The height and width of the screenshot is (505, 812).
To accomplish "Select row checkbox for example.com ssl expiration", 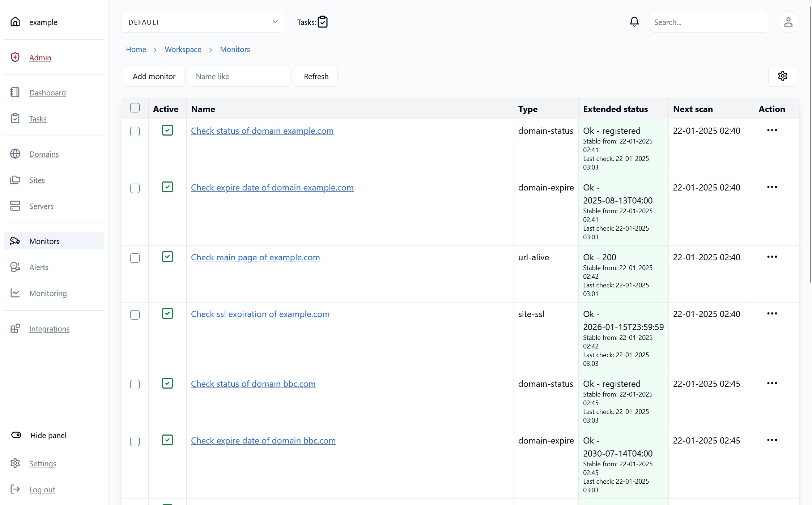I will point(135,315).
